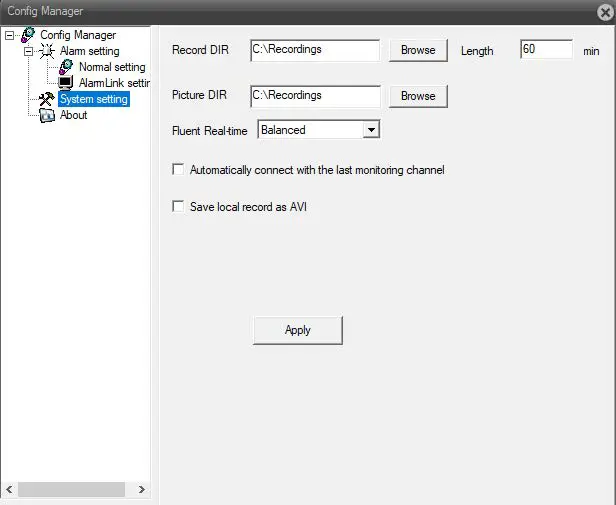
Task: Click the min unit label
Action: coord(591,51)
